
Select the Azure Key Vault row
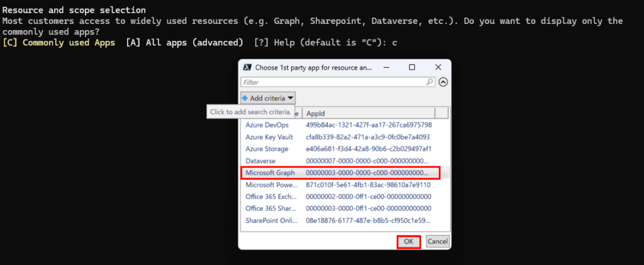(345, 137)
